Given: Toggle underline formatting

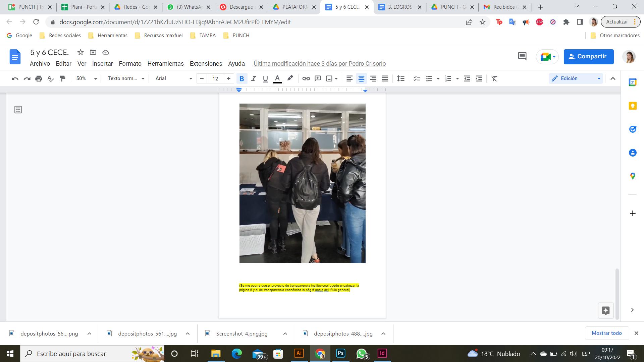Looking at the screenshot, I should [265, 78].
